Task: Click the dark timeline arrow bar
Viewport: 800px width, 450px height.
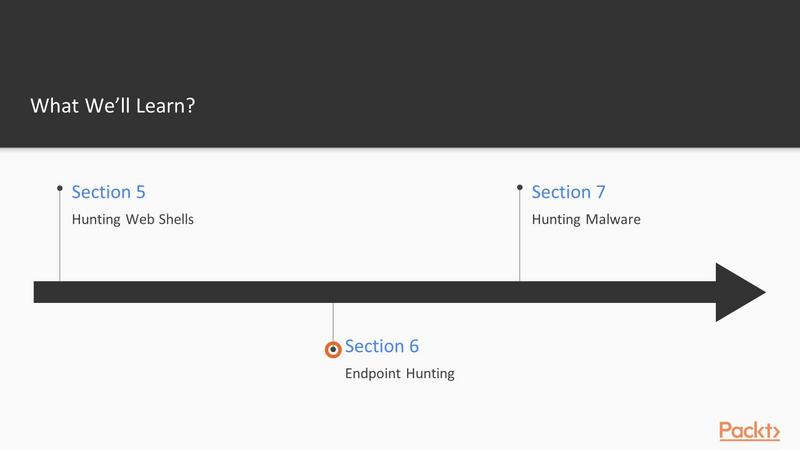Action: [374, 292]
